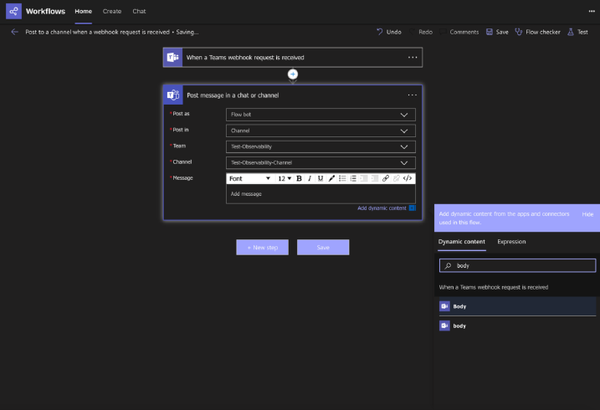Open the Create tab
Image resolution: width=600 pixels, height=410 pixels.
point(112,11)
